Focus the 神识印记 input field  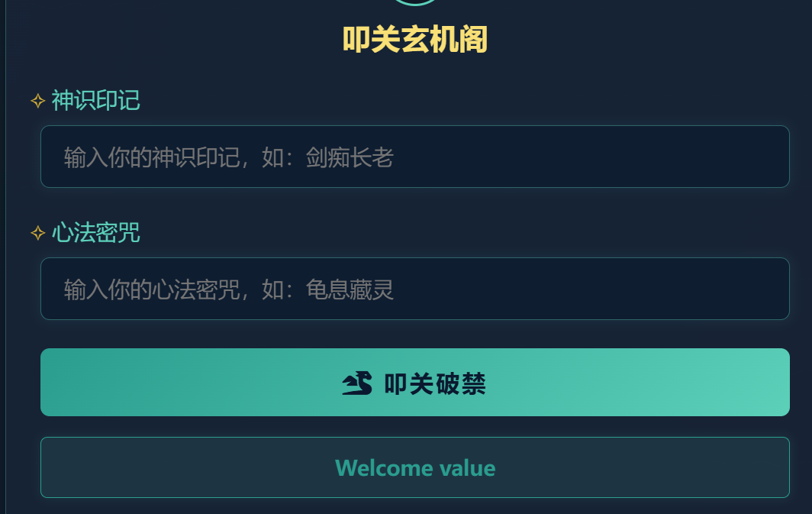(x=414, y=157)
